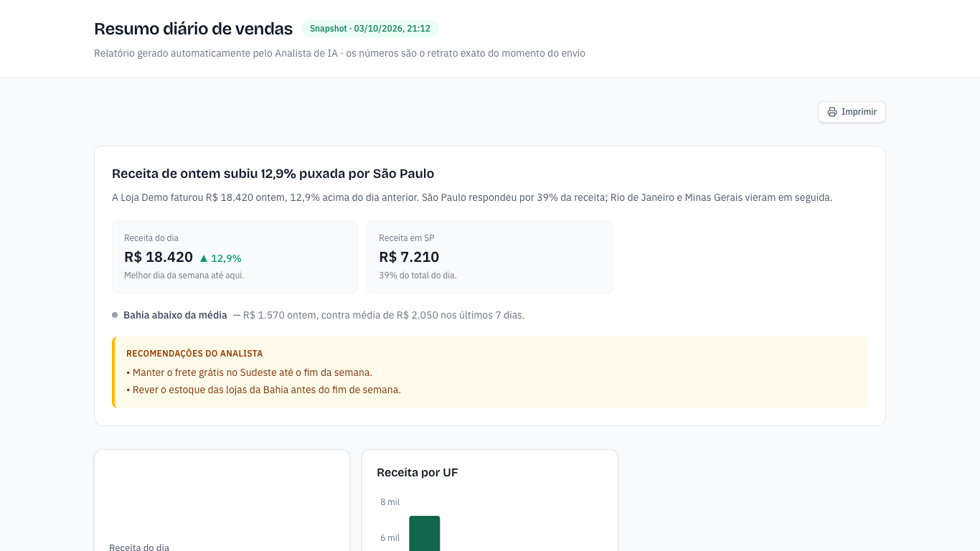Click the "8 mil" axis label
Viewport: 980px width, 551px height.
tap(390, 502)
